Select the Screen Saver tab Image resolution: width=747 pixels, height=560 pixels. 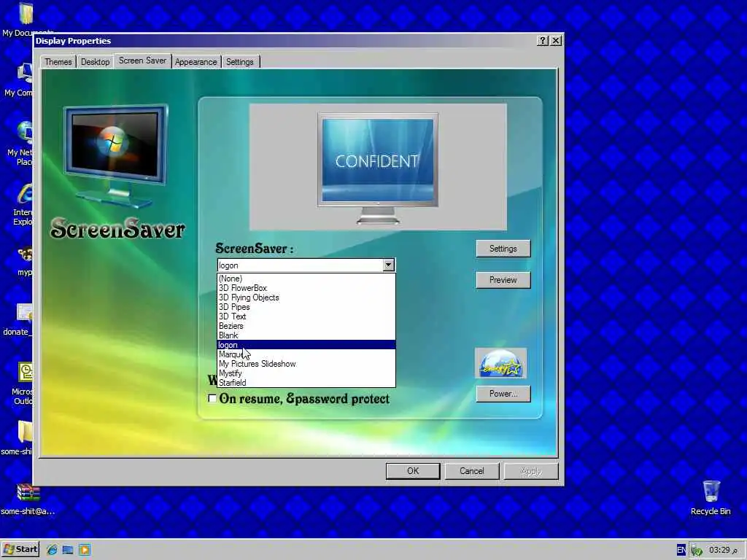point(142,61)
